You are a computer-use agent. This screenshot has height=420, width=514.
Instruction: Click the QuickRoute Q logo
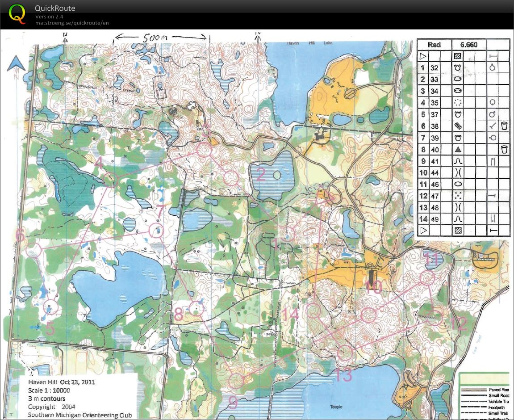click(x=17, y=13)
